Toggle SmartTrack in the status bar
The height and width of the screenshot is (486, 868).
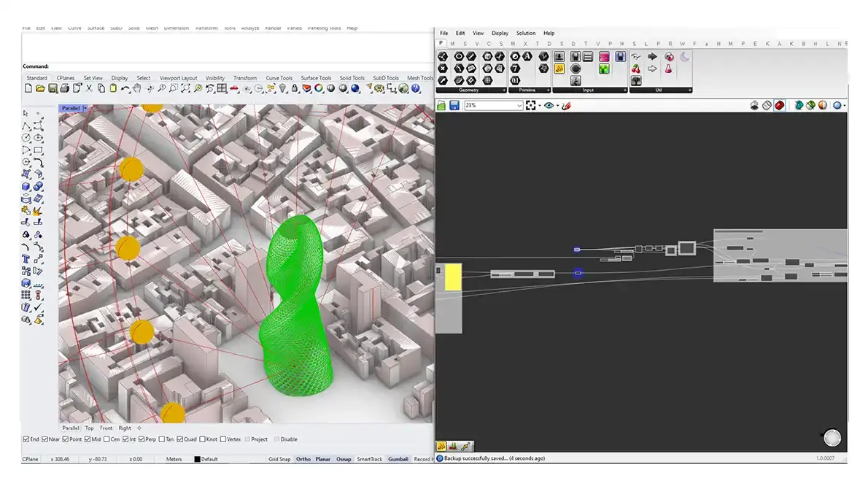pos(369,460)
